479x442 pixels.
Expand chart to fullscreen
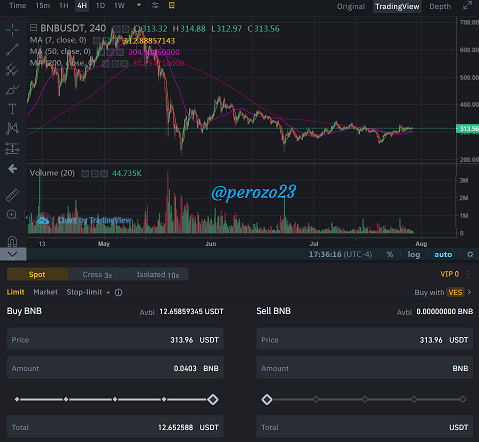(x=467, y=6)
